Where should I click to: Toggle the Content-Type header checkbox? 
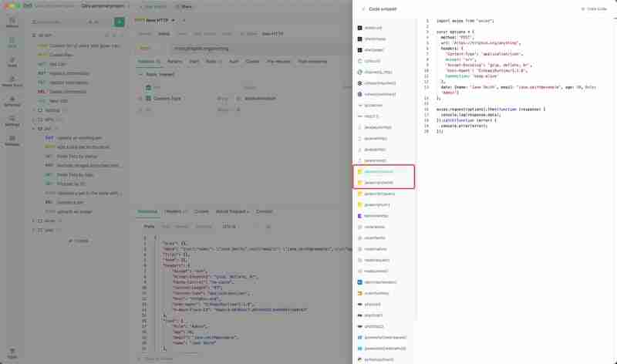tap(148, 99)
